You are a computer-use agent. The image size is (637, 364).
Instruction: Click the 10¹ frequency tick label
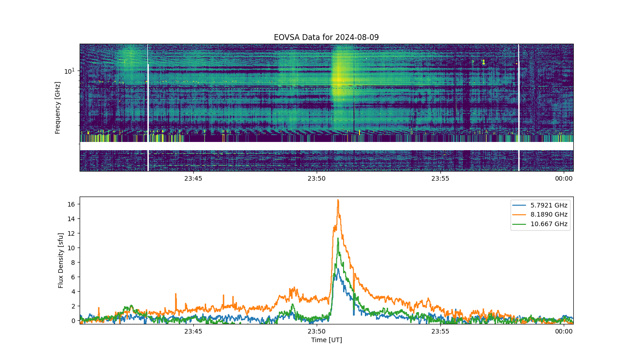(x=69, y=71)
